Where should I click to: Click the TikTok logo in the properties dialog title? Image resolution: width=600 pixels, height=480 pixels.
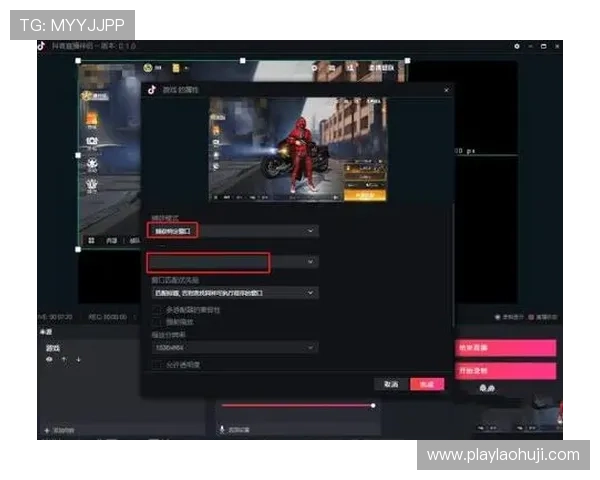[153, 89]
